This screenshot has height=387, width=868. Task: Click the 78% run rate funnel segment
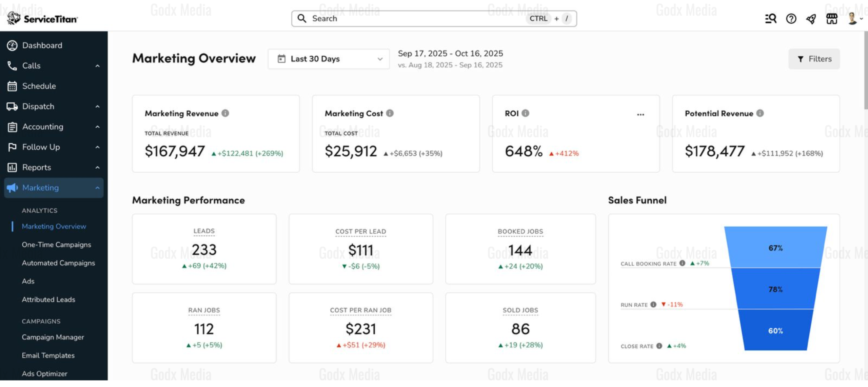pyautogui.click(x=775, y=289)
